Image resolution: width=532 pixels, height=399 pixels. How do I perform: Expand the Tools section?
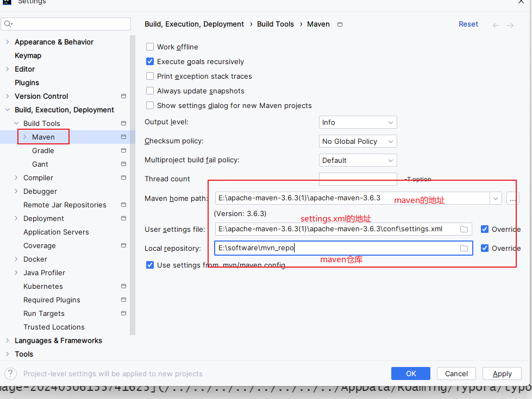8,354
